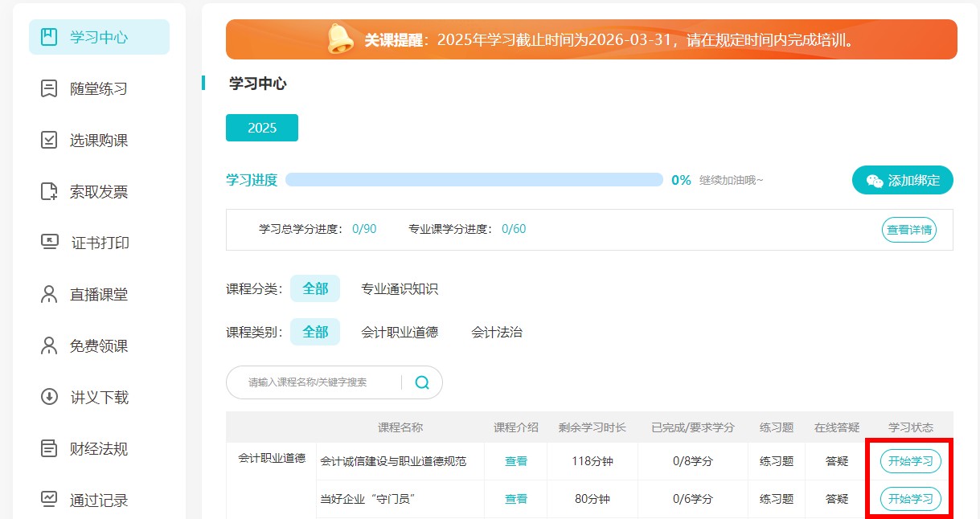Select 全部 under 课程分类

coord(315,288)
